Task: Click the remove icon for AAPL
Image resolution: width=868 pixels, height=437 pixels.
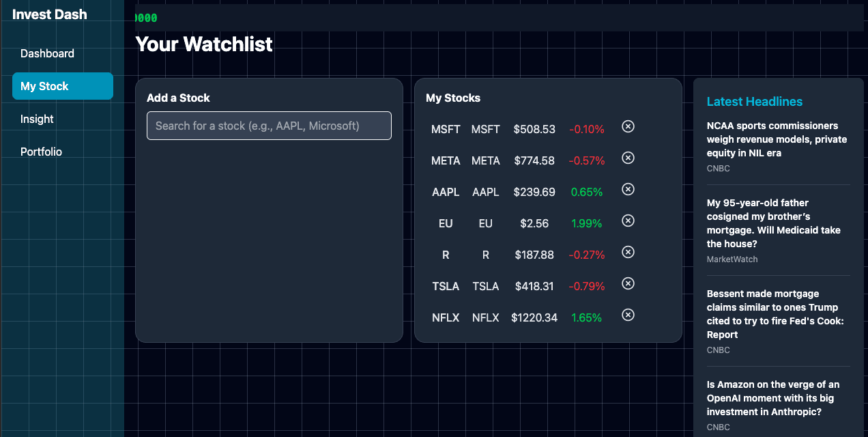Action: pyautogui.click(x=628, y=189)
